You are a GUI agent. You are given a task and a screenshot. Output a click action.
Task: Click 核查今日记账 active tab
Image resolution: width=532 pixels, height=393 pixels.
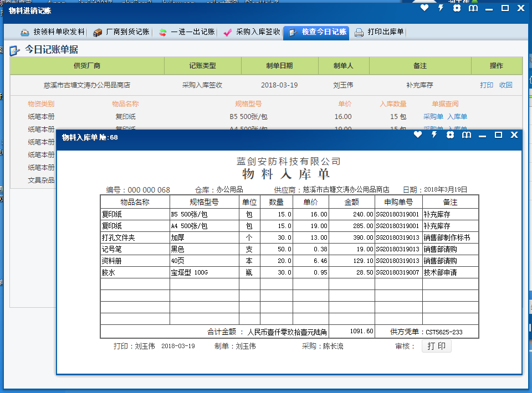318,32
